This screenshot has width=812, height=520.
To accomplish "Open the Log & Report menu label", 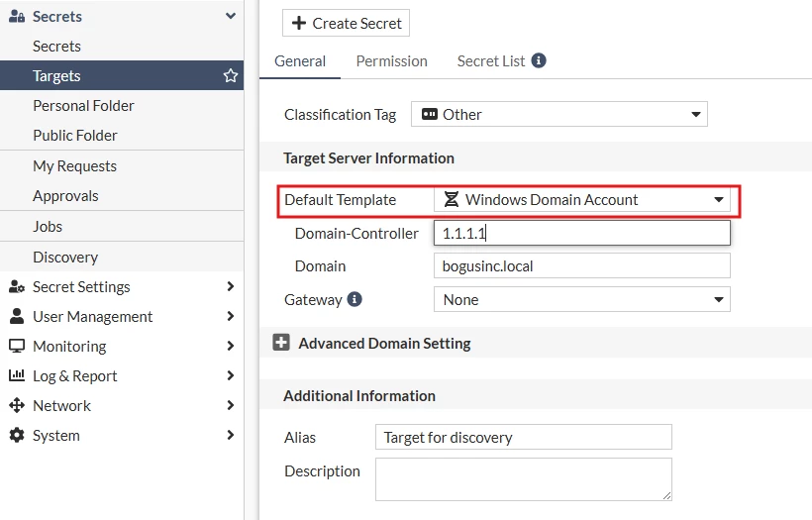I will pos(75,376).
